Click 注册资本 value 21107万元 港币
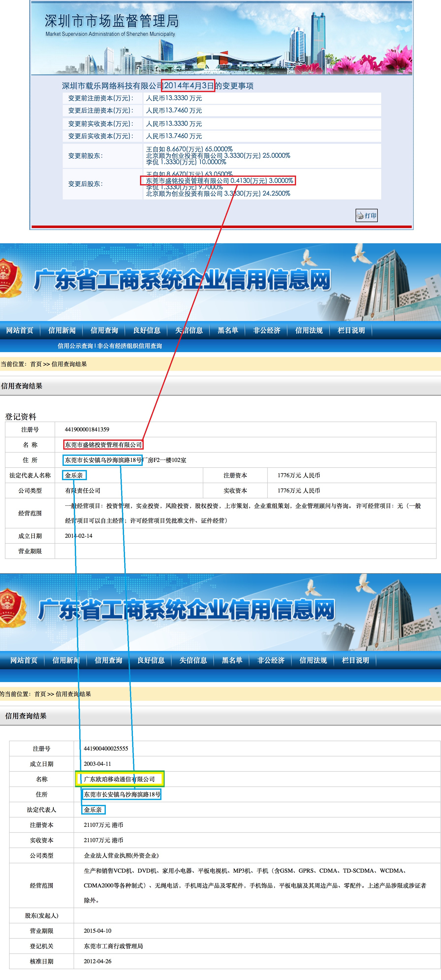Image resolution: width=441 pixels, height=980 pixels. click(103, 825)
